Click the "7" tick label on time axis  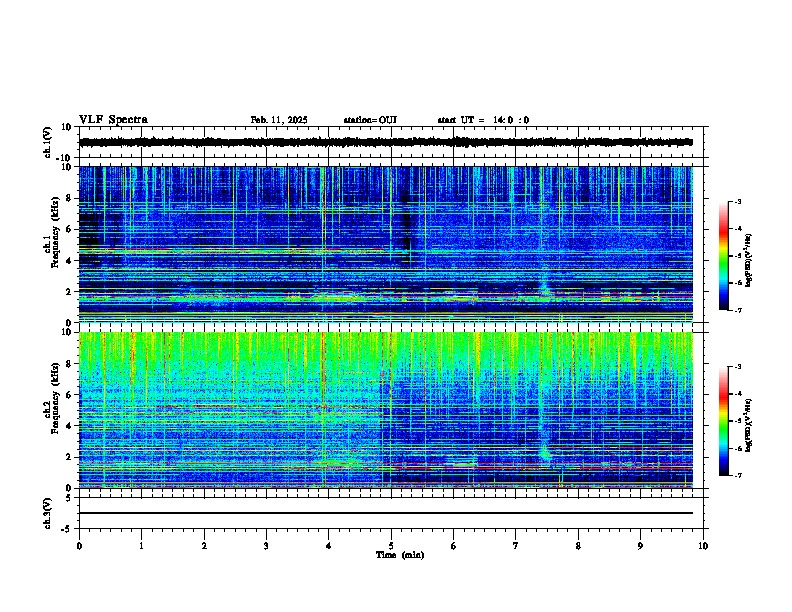pos(516,546)
